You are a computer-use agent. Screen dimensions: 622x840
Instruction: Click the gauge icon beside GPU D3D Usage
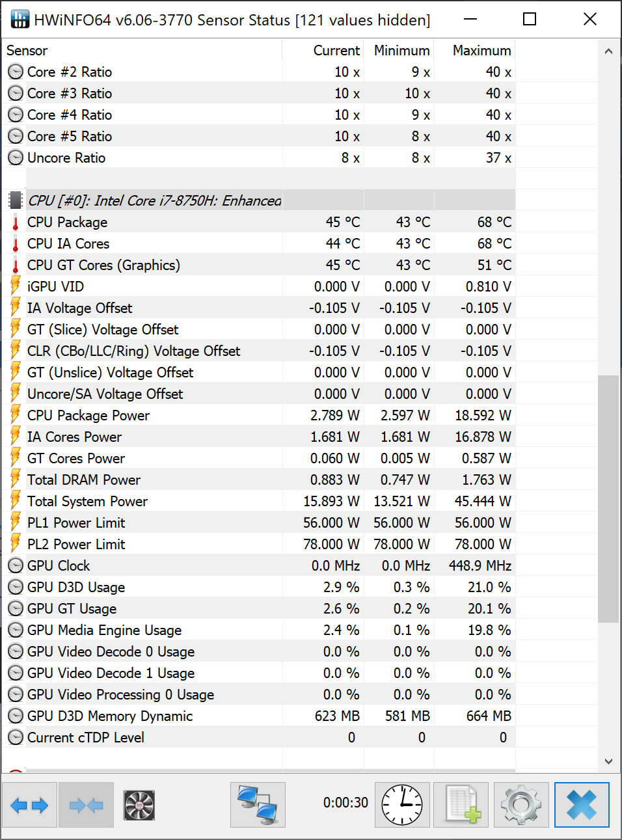tap(16, 587)
